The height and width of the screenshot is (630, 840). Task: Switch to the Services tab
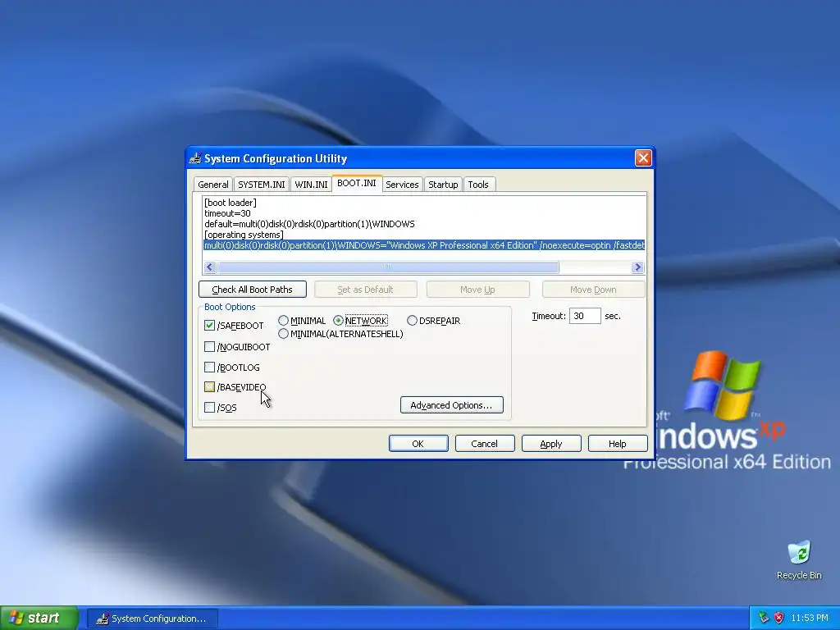[402, 185]
